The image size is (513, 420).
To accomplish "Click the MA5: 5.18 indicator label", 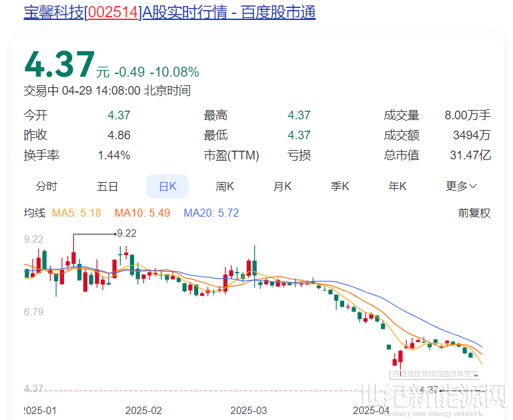I will pyautogui.click(x=77, y=213).
